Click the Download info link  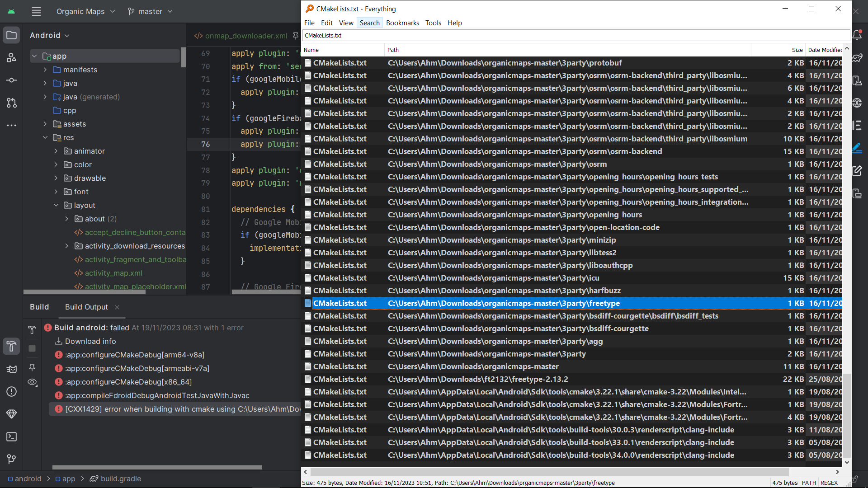coord(90,341)
